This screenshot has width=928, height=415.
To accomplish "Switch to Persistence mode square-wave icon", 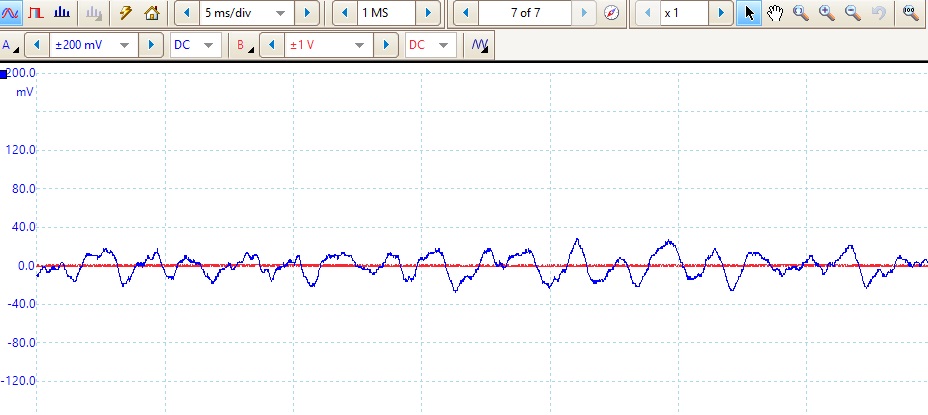I will 36,12.
